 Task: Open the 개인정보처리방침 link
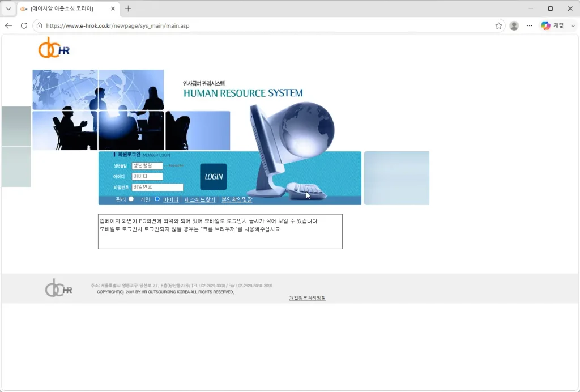pos(308,298)
